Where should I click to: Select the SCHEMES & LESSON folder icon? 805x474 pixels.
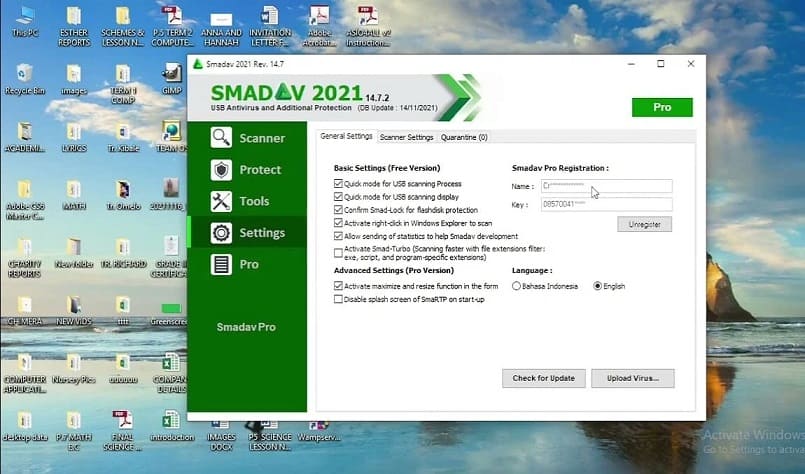[x=122, y=27]
